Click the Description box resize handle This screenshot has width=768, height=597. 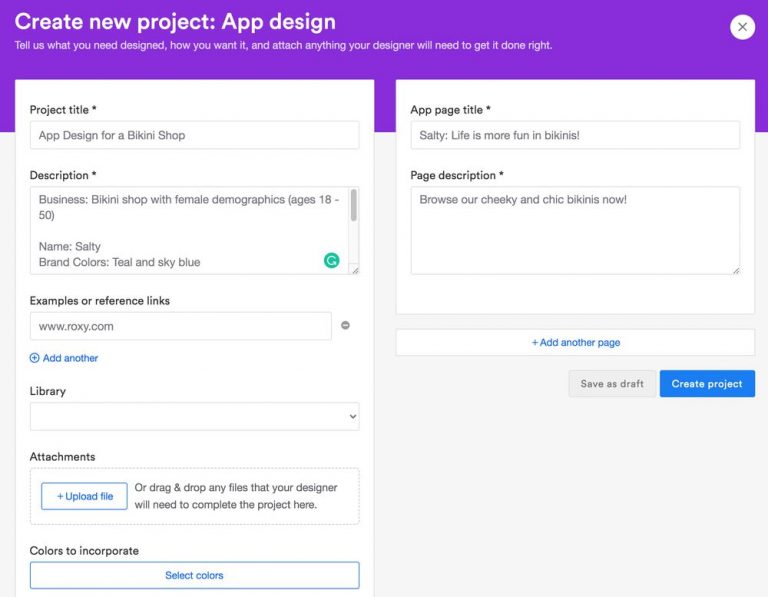354,269
